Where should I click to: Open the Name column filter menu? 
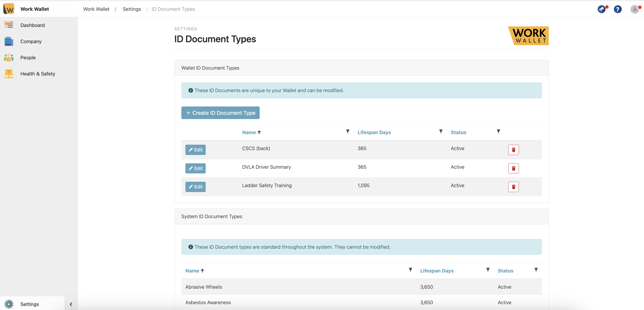[348, 131]
